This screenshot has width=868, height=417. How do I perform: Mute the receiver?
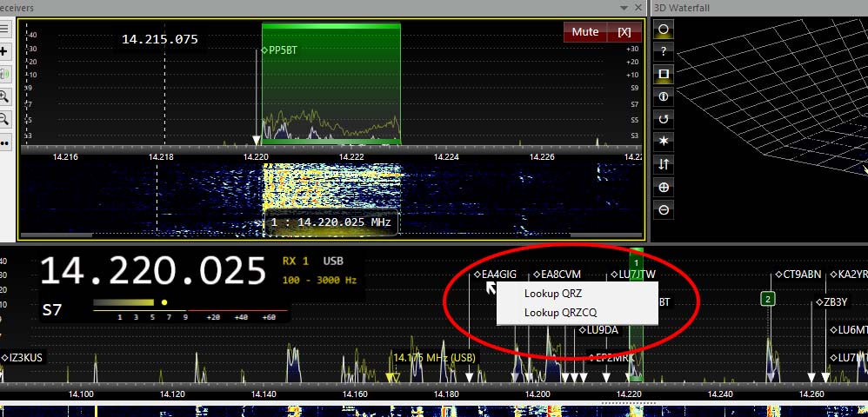(x=584, y=32)
